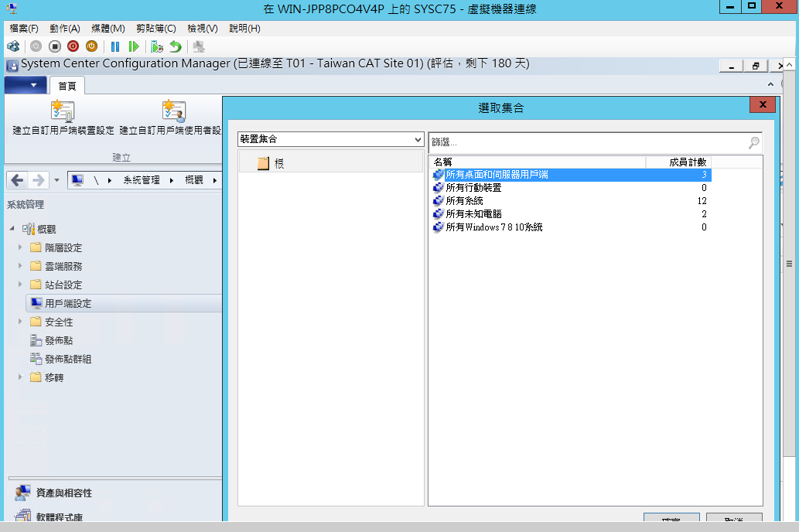Expand the 階層設定 folder
This screenshot has height=532, width=799.
point(20,247)
